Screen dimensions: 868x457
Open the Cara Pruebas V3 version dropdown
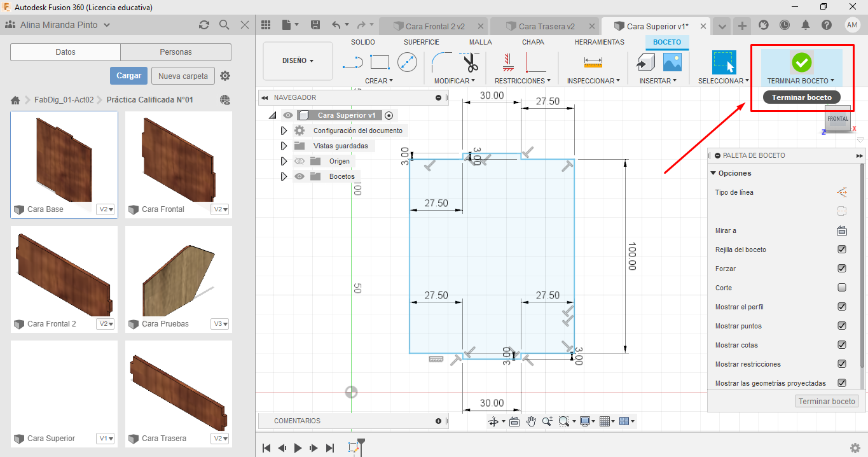point(220,324)
